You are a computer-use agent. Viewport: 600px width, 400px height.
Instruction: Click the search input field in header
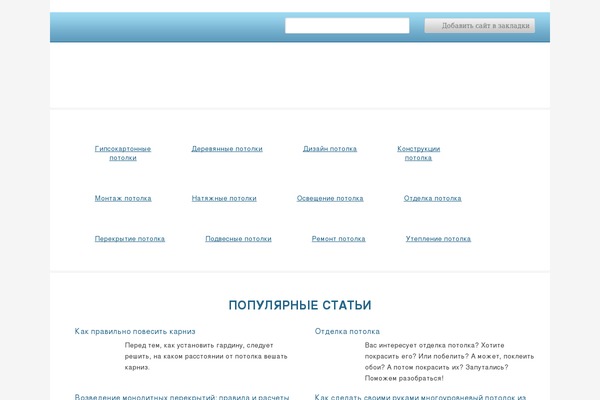(346, 26)
